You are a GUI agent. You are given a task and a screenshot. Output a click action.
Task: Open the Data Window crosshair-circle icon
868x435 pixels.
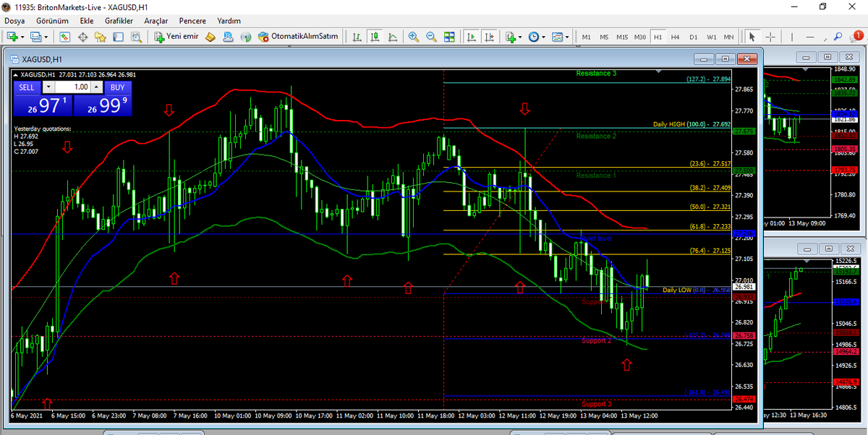pyautogui.click(x=83, y=36)
